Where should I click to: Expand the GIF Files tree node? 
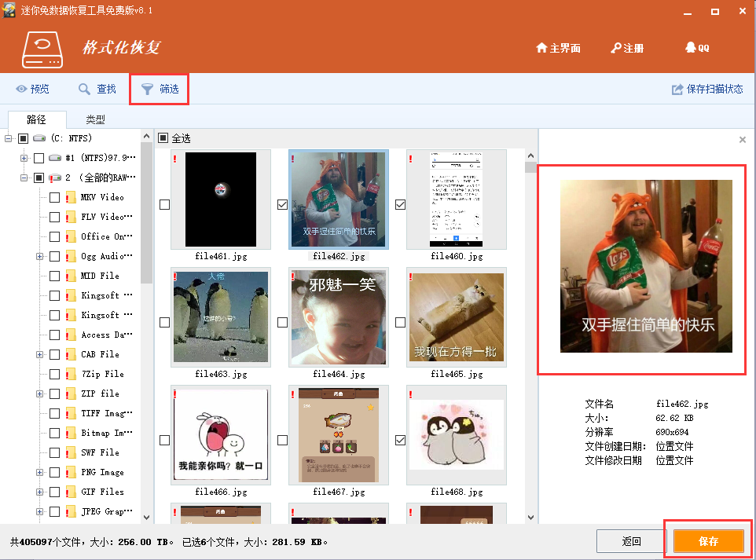(x=39, y=492)
